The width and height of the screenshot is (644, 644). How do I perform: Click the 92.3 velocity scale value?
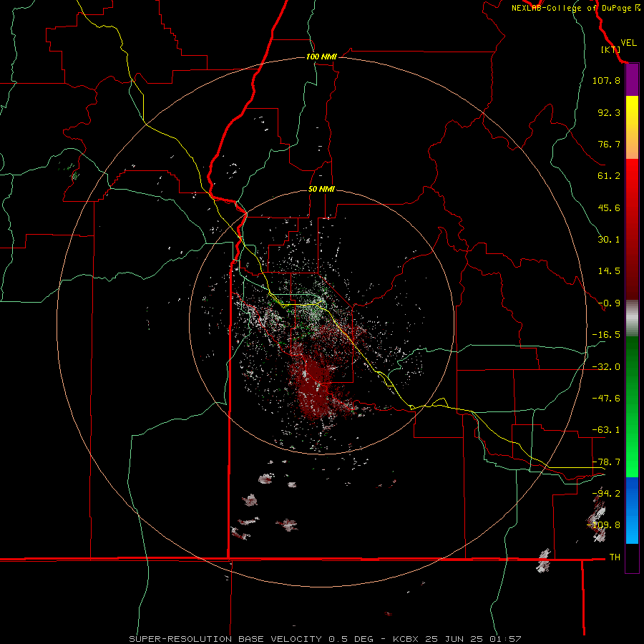click(x=609, y=112)
